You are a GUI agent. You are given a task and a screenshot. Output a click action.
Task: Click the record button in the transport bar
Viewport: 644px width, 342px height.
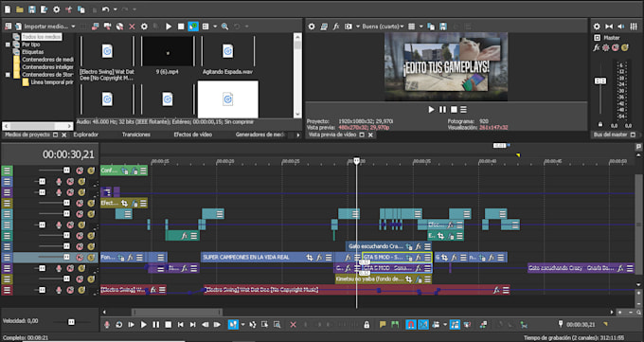click(107, 324)
